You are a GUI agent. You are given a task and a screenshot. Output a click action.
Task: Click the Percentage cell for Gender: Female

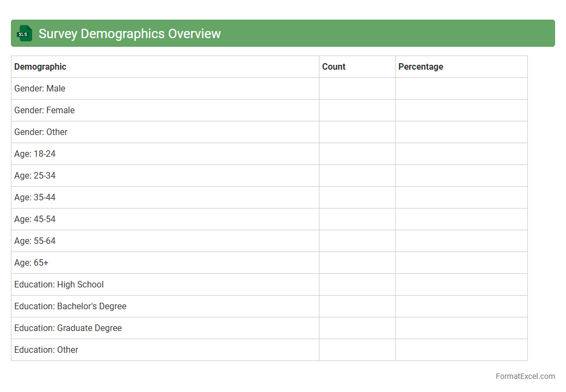pos(461,110)
